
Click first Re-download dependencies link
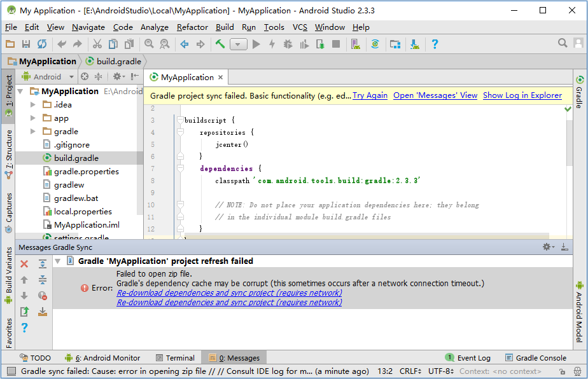coord(229,293)
